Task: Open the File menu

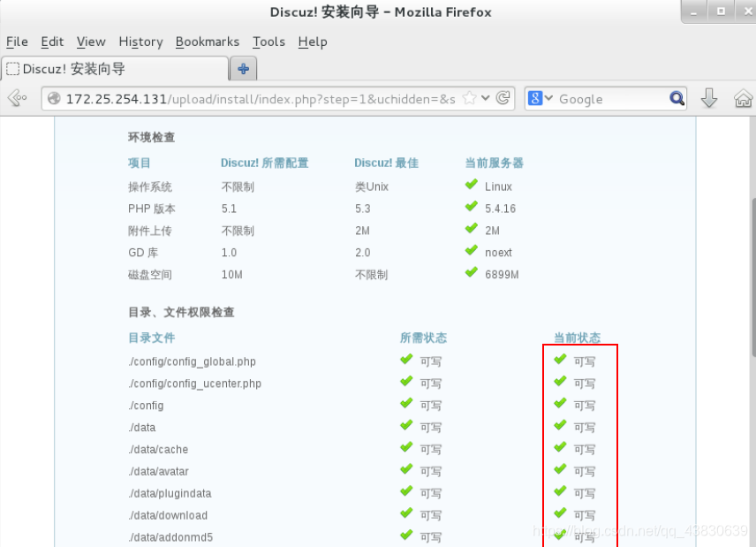Action: pos(17,42)
